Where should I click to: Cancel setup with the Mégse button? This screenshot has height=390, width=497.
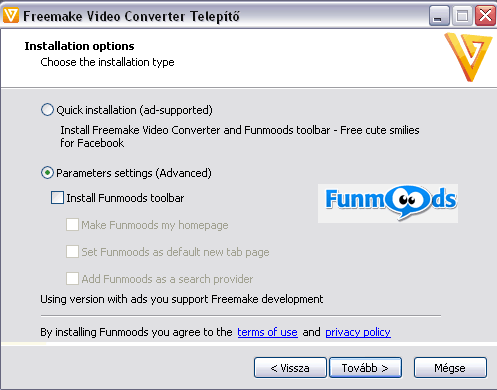pyautogui.click(x=450, y=368)
